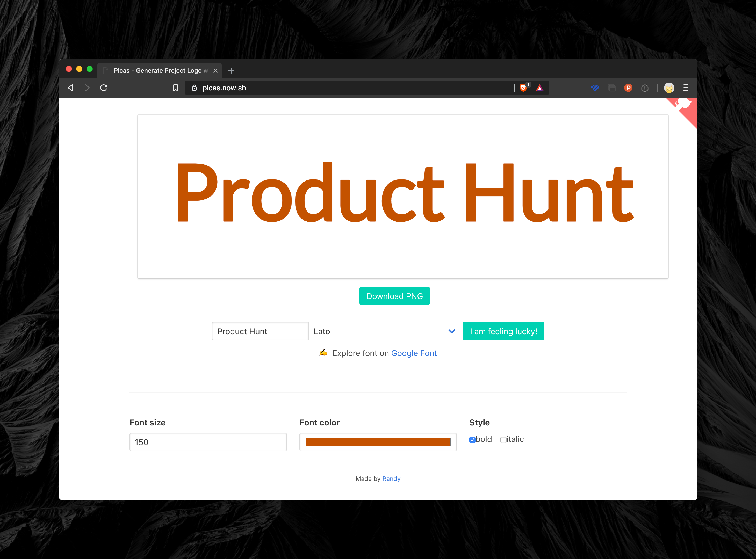Click the Font size field showing 150

point(208,442)
